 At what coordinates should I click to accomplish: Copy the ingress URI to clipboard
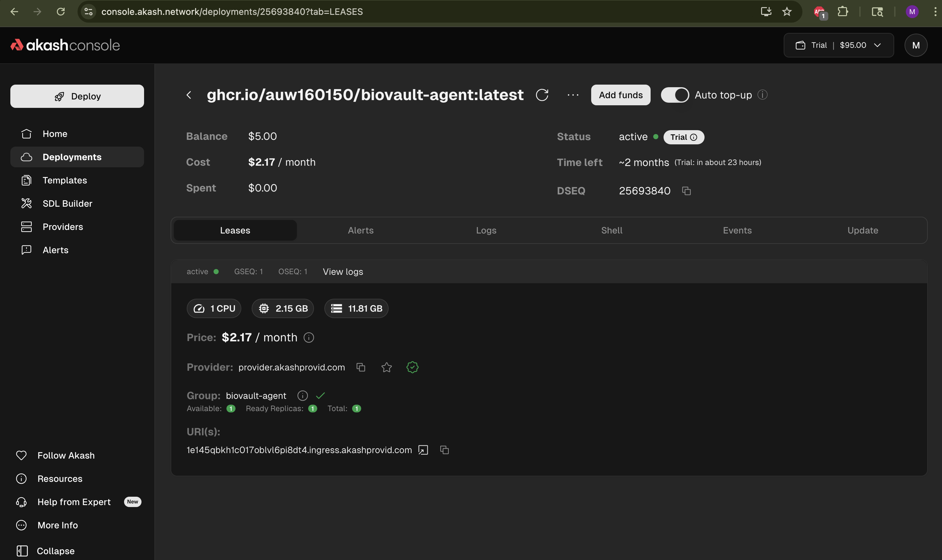(x=444, y=450)
